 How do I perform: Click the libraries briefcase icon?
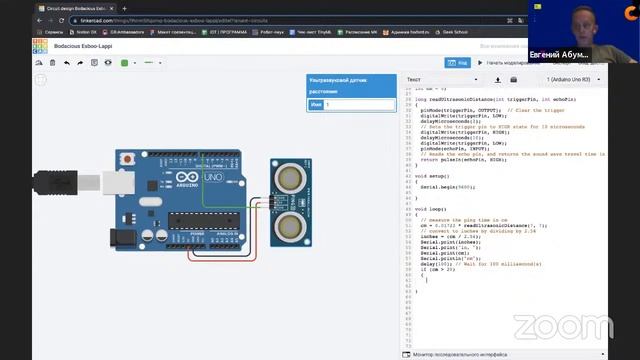coord(514,80)
